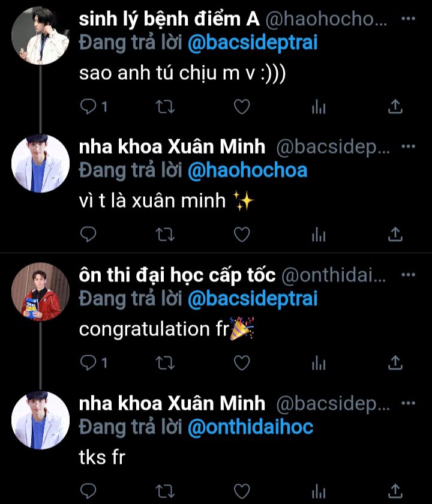View analytics of the "tks fr" tweet
This screenshot has height=504, width=432.
[318, 490]
